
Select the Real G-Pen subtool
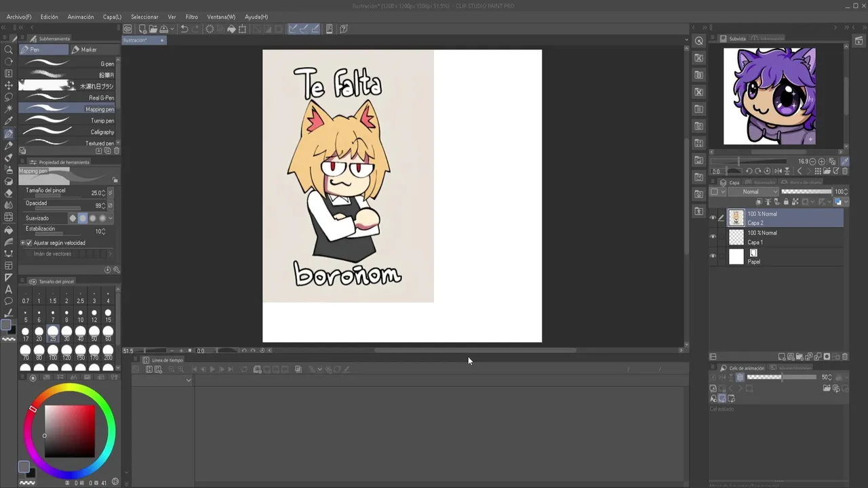(x=67, y=98)
